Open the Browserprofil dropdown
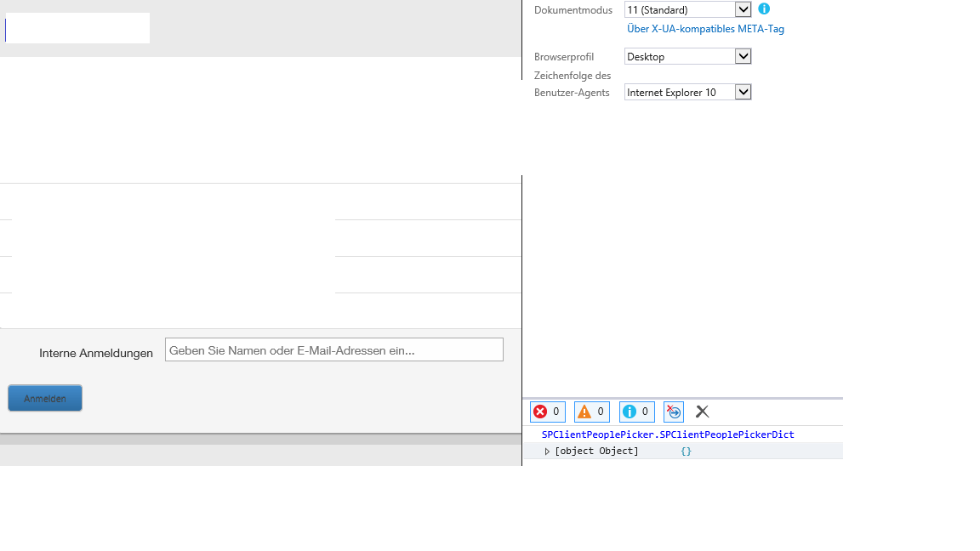Viewport: 980px width, 551px height. pyautogui.click(x=744, y=56)
